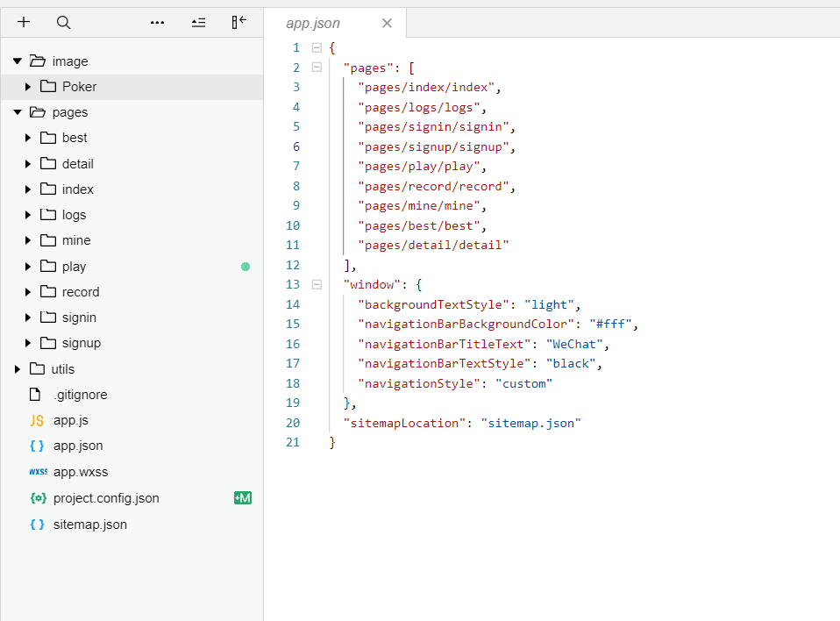The width and height of the screenshot is (840, 621).
Task: Expand the signin folder arrow
Action: (x=28, y=318)
